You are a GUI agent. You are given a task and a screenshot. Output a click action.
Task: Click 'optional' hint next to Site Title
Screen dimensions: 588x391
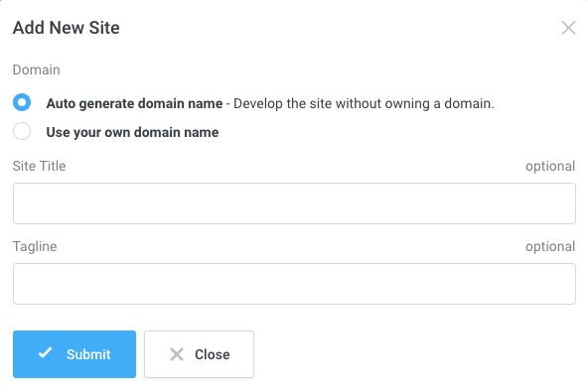pyautogui.click(x=550, y=167)
